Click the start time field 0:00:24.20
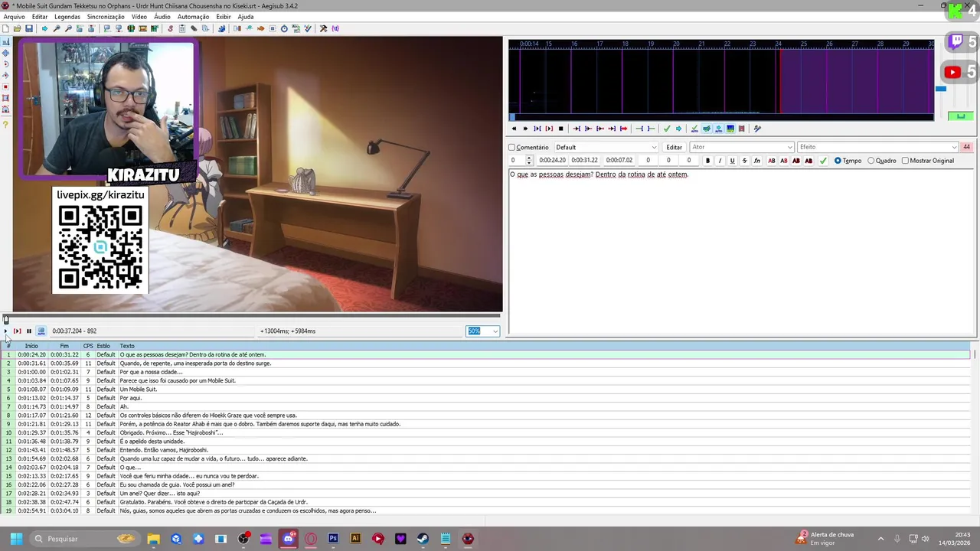980x551 pixels. click(552, 161)
